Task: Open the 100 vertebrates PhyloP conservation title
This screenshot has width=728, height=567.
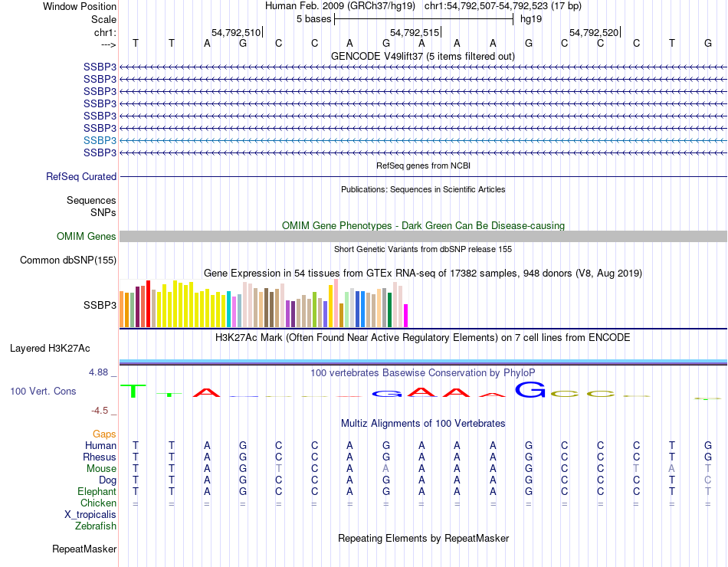Action: pyautogui.click(x=423, y=373)
